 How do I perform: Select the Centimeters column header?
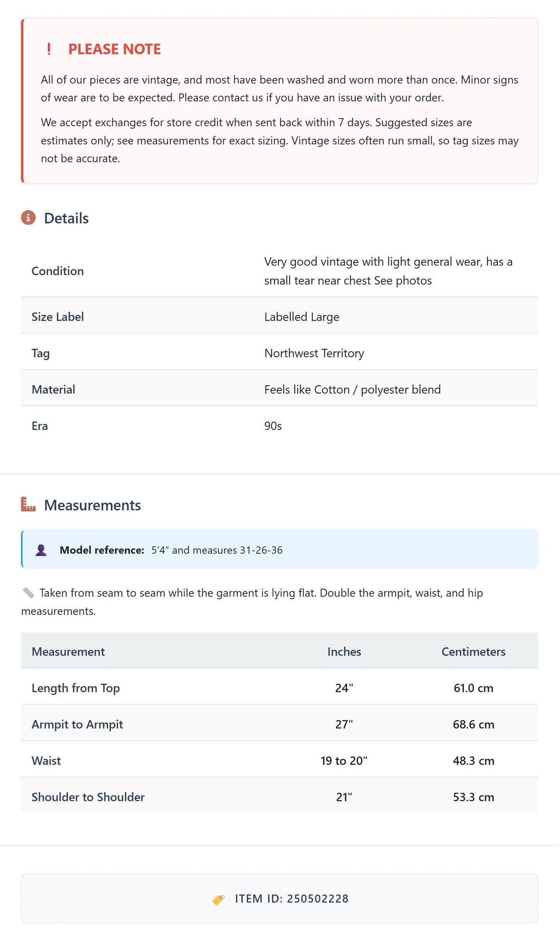(x=474, y=651)
